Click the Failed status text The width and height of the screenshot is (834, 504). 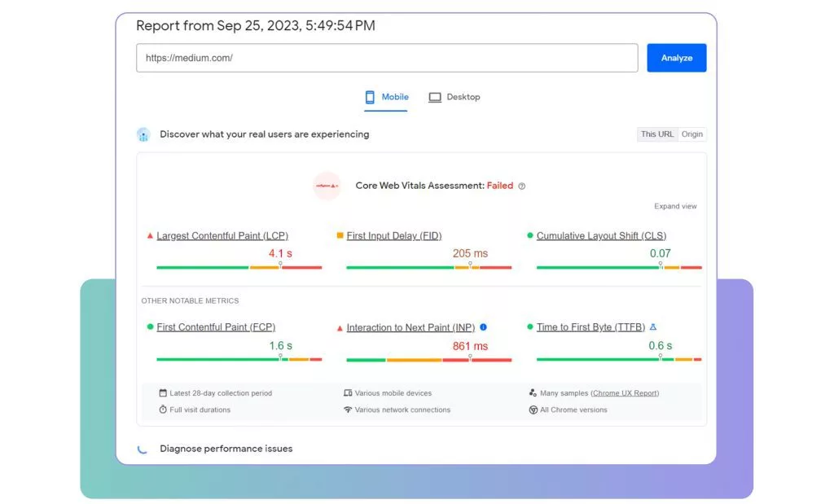500,186
